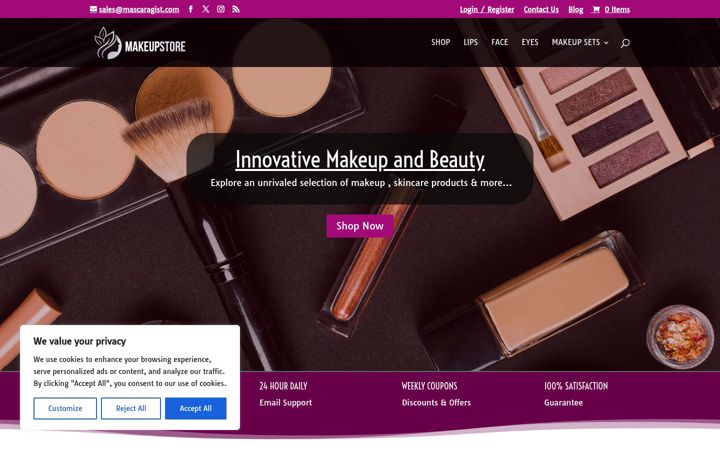Click Customize in the cookie banner
This screenshot has height=450, width=720.
[x=65, y=408]
